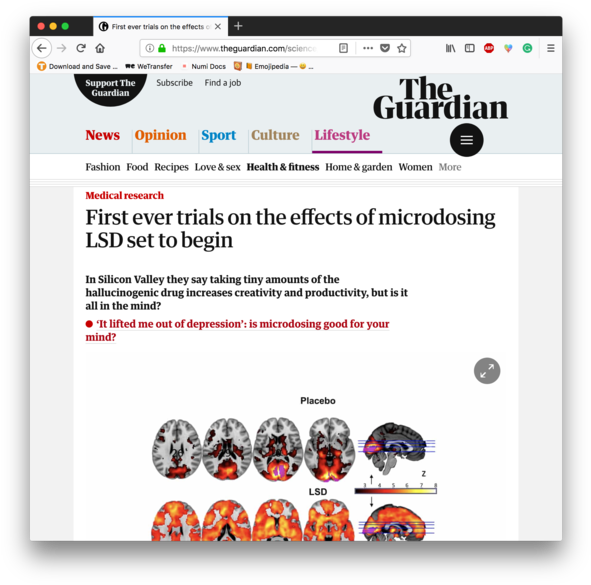Toggle the sidebar panel icon

[470, 48]
